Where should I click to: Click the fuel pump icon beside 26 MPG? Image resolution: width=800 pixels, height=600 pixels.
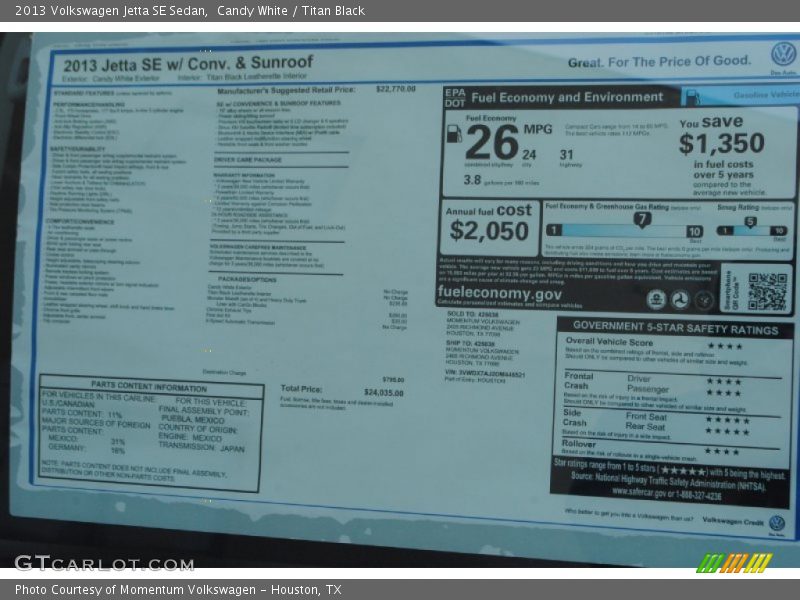tap(454, 134)
